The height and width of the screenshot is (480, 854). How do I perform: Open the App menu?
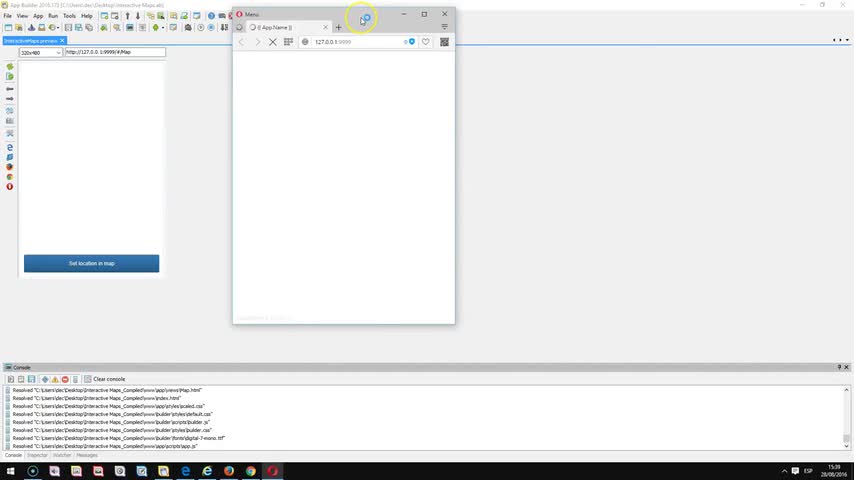coord(38,16)
